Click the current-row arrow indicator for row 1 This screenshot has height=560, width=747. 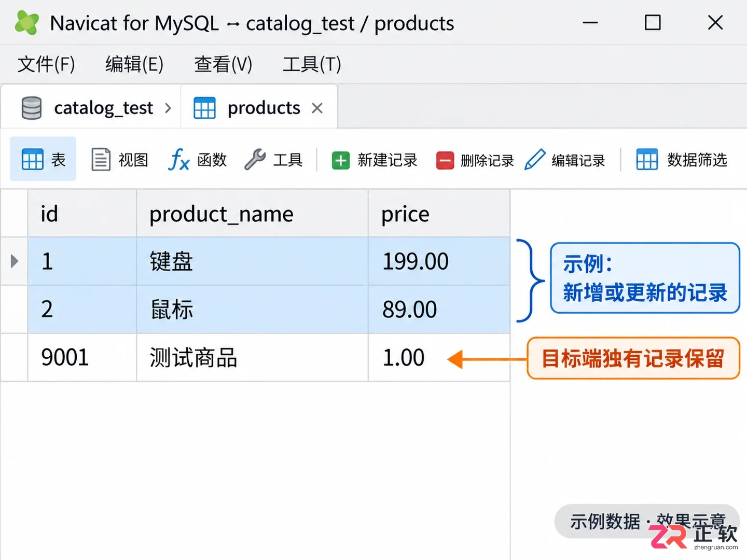click(x=14, y=261)
